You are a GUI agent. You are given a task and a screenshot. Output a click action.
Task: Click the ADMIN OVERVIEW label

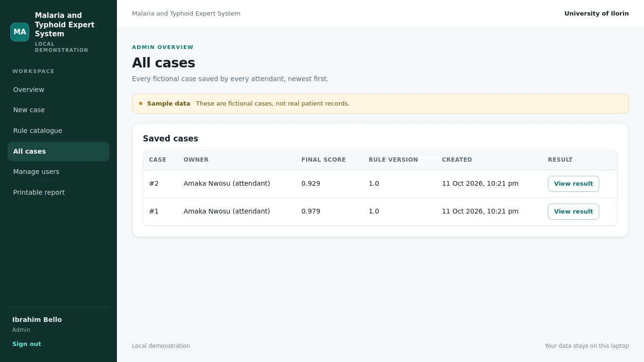tap(163, 47)
